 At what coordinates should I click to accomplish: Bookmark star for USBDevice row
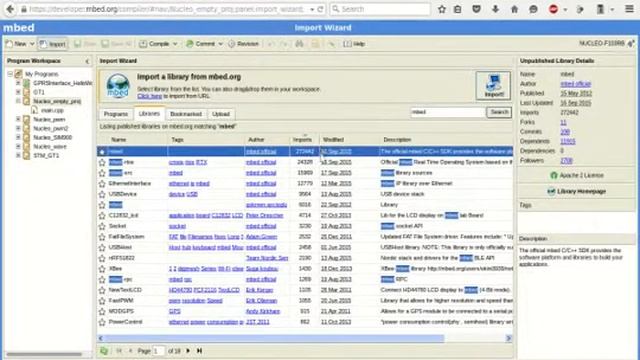[102, 194]
